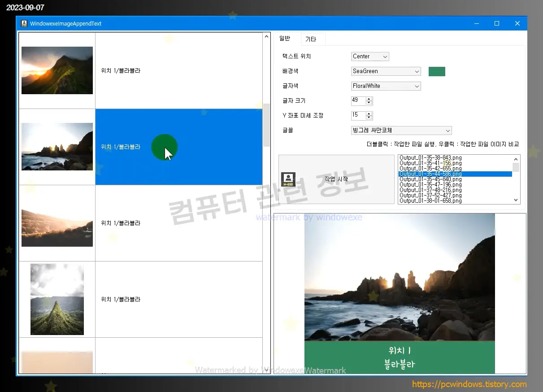Close the WindowexeImageAppendText window

(x=517, y=23)
